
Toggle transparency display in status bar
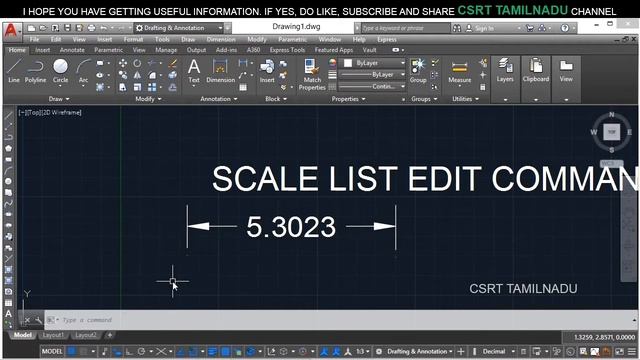coord(225,351)
